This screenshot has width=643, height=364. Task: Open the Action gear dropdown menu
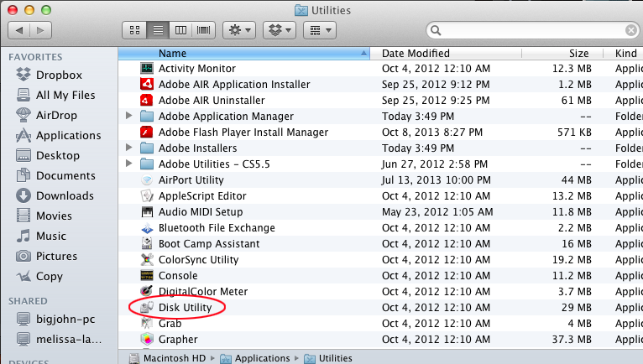[x=240, y=30]
